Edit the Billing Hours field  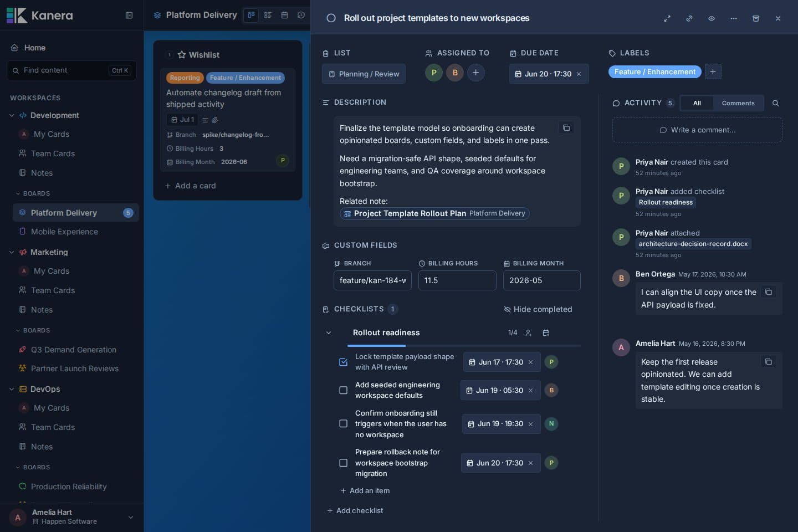pos(457,281)
